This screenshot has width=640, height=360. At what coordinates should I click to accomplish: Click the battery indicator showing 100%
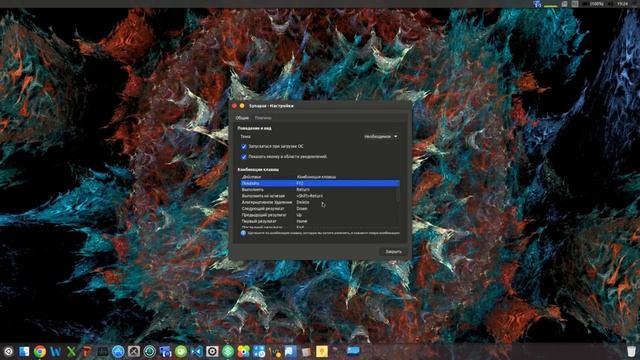pyautogui.click(x=594, y=4)
